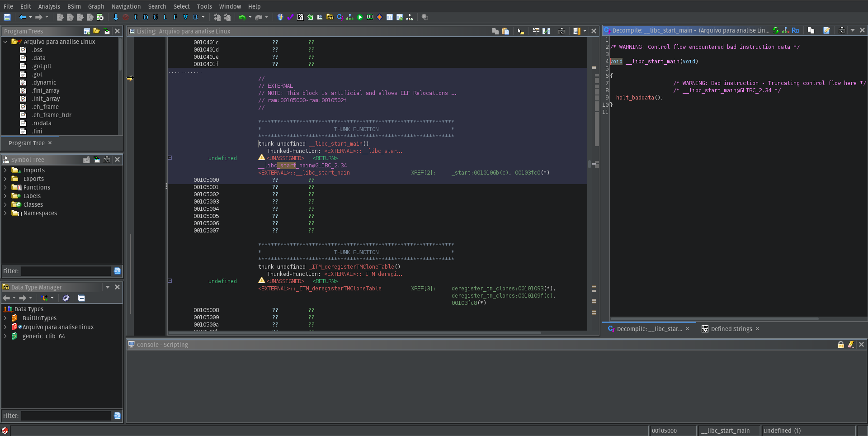Edit function signature with the pencil icon
The height and width of the screenshot is (436, 868).
pyautogui.click(x=827, y=30)
